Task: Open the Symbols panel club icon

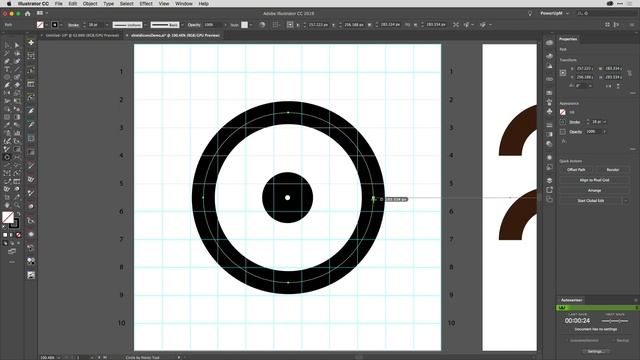Action: 549,111
